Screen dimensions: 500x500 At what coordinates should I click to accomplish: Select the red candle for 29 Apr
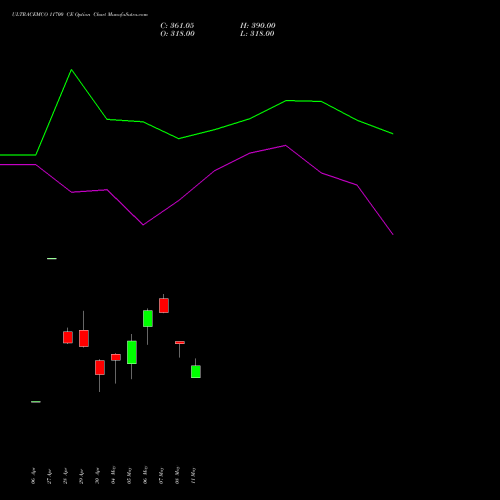pos(84,338)
